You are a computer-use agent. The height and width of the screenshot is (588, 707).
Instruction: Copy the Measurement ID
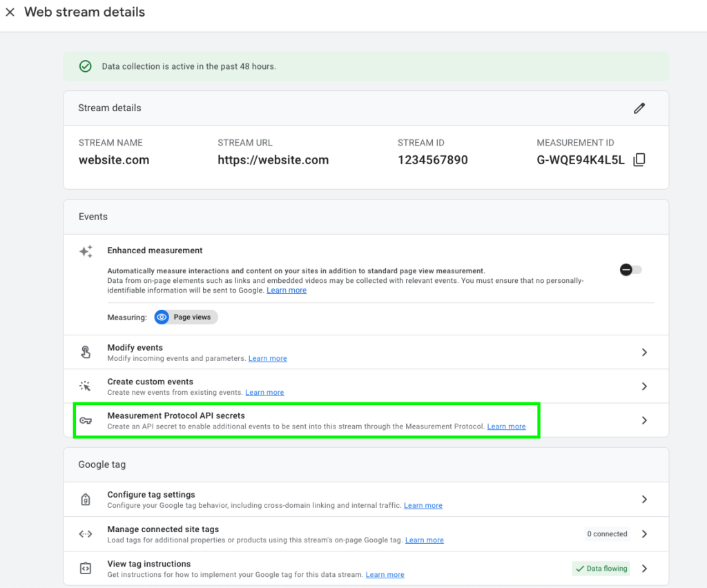[x=639, y=160]
